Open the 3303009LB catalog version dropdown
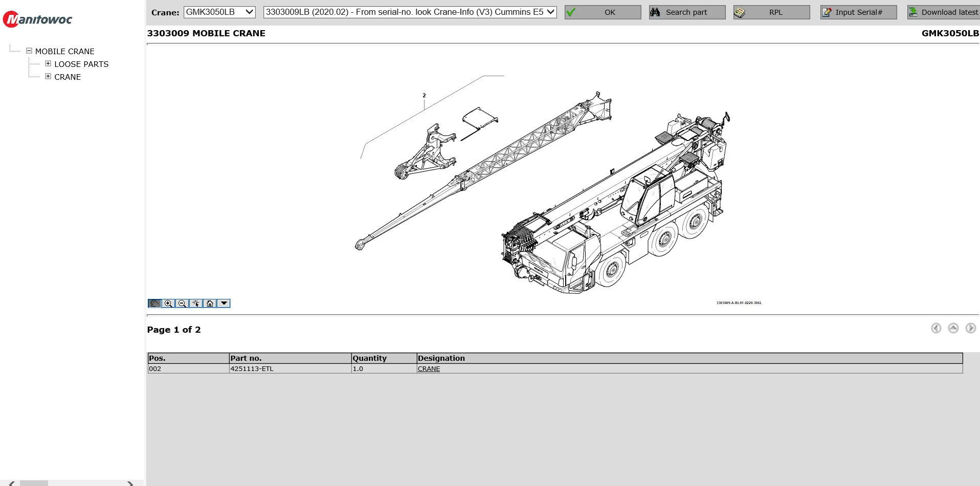 click(410, 12)
